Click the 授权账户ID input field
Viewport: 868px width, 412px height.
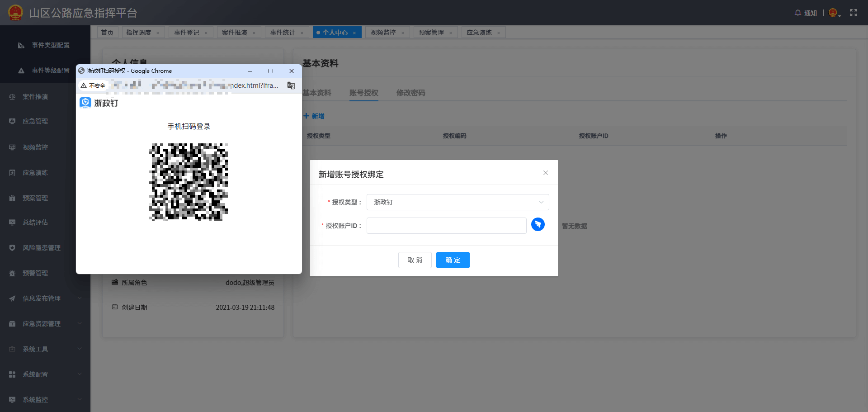[446, 225]
